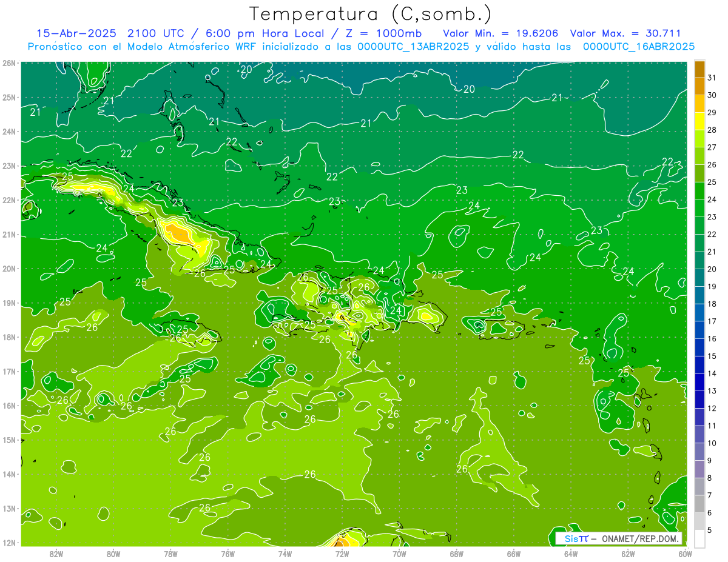728x562 pixels.
Task: Click the color bar legend value 27
Action: click(712, 147)
